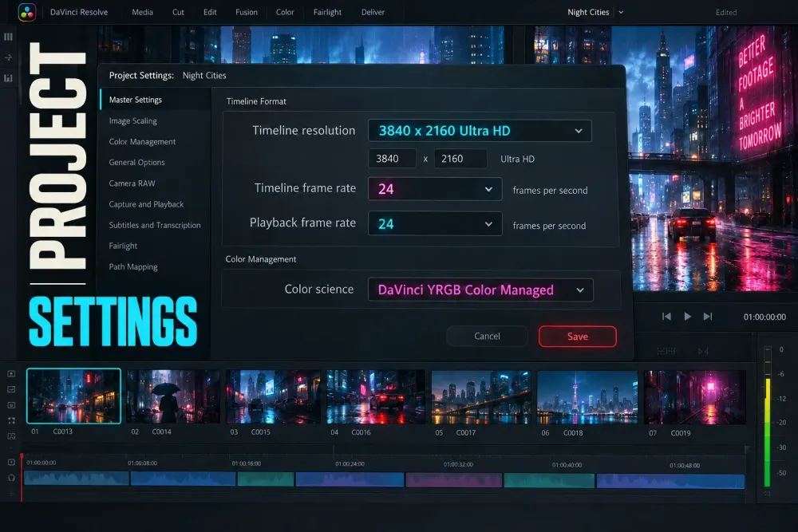798x532 pixels.
Task: Click the three vertical bars sidebar icon
Action: pos(8,37)
